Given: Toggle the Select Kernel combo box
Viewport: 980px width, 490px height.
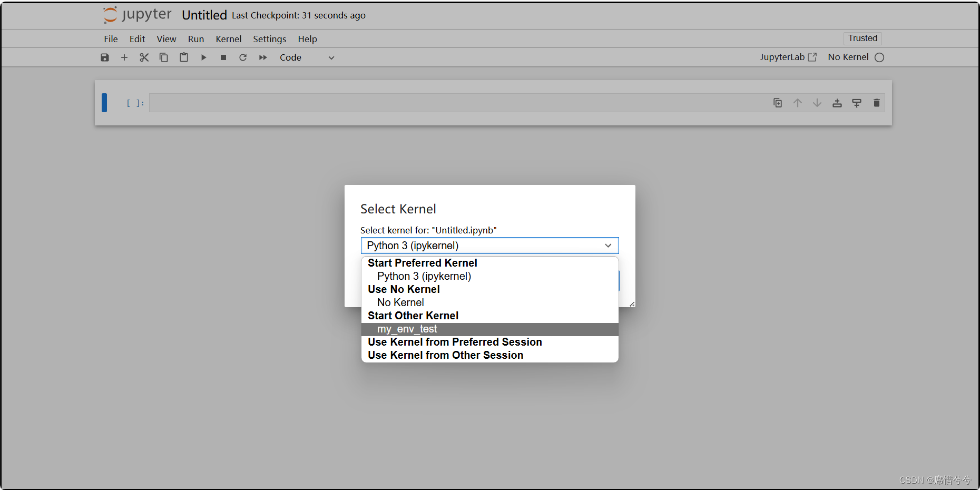Looking at the screenshot, I should pyautogui.click(x=489, y=246).
